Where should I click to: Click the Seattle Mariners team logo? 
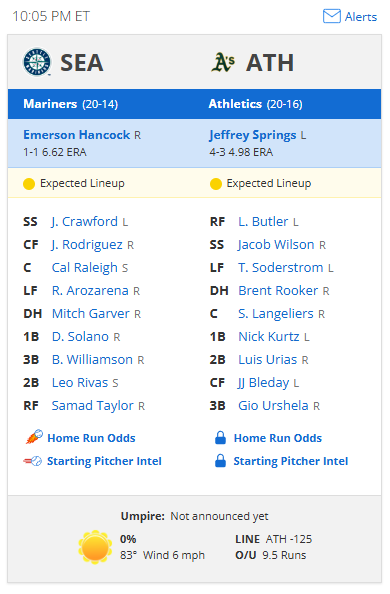coord(37,62)
